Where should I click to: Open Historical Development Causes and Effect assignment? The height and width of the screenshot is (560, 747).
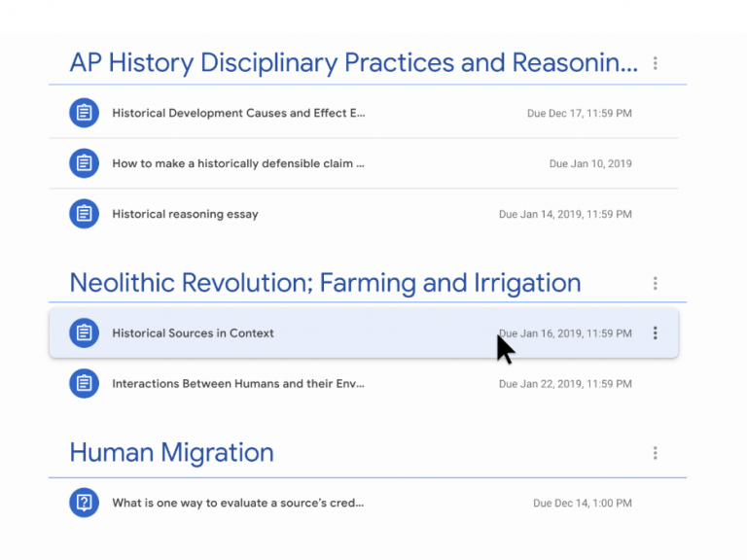point(238,114)
